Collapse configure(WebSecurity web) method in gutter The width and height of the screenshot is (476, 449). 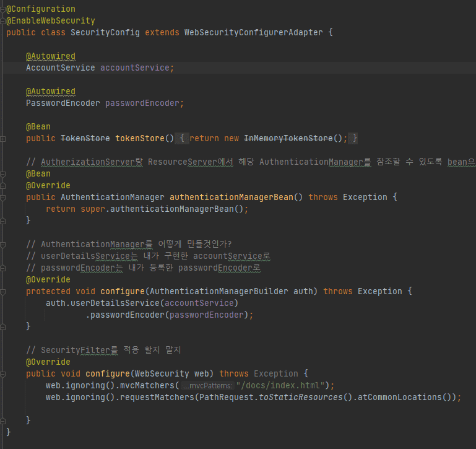point(2,374)
